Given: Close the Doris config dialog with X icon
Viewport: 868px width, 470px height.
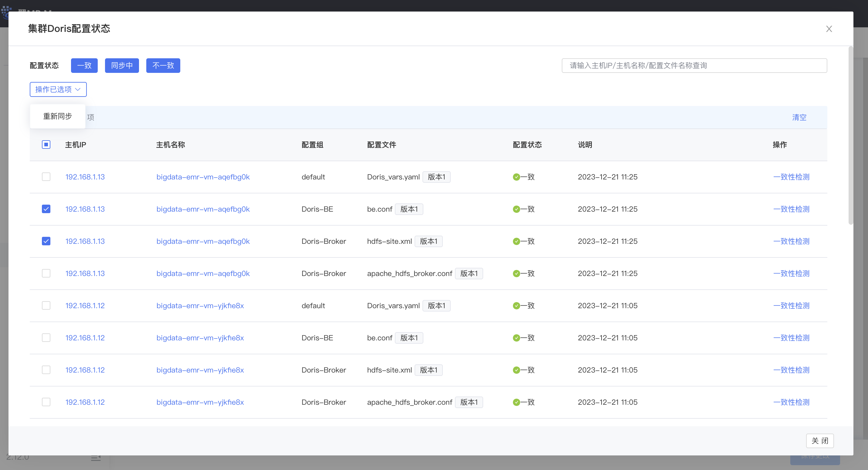Looking at the screenshot, I should [x=829, y=29].
